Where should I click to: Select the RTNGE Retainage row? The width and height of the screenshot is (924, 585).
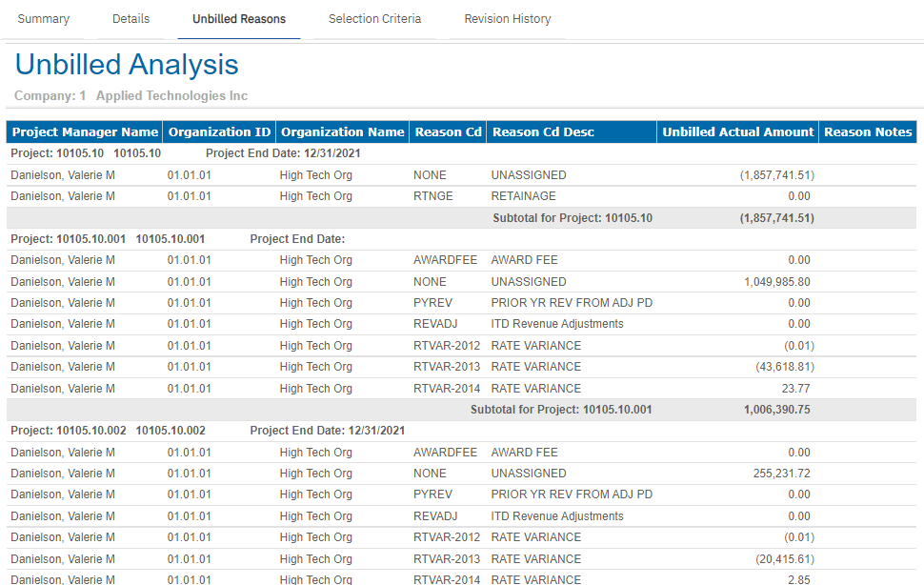[432, 196]
